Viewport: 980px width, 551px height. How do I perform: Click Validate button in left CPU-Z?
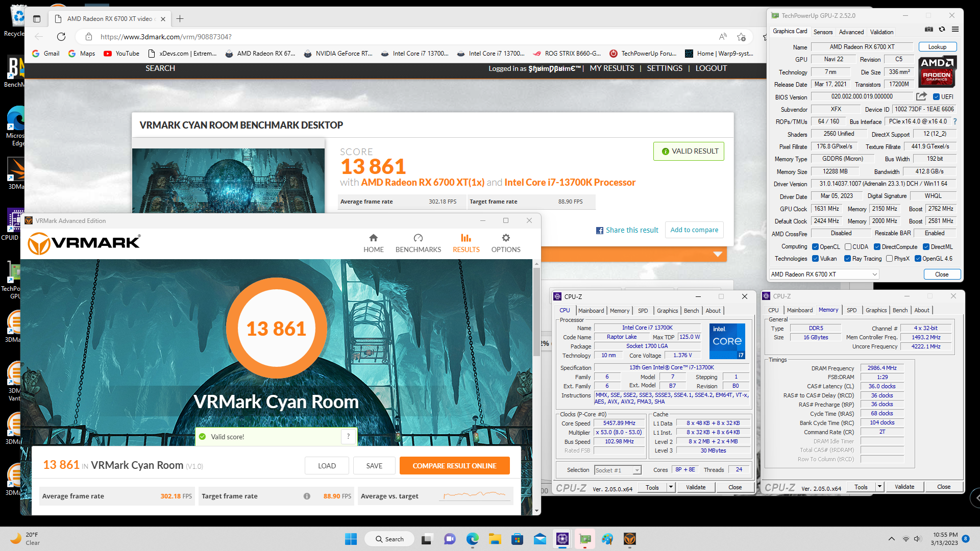[696, 487]
